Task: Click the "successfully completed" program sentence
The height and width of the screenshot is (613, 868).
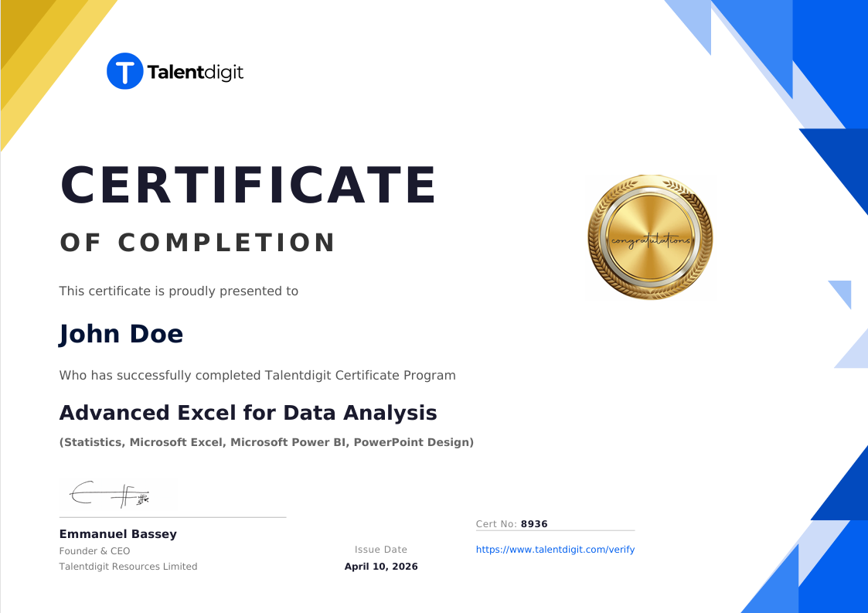Action: click(x=257, y=376)
